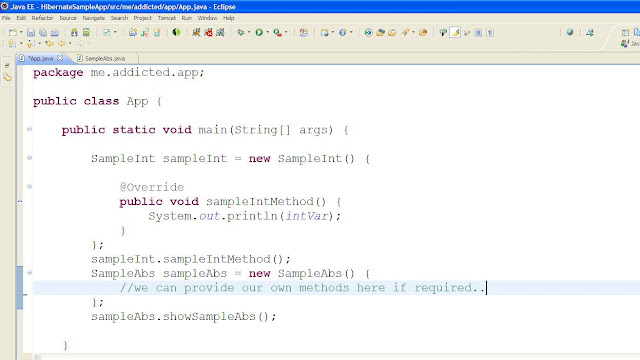
Task: Click the Stop Tomcat icon with red X
Action: click(208, 33)
